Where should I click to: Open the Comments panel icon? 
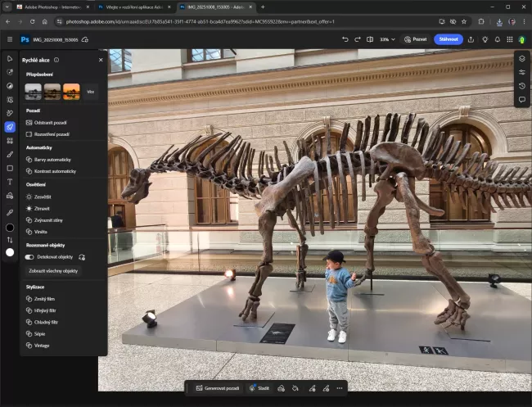pos(521,100)
